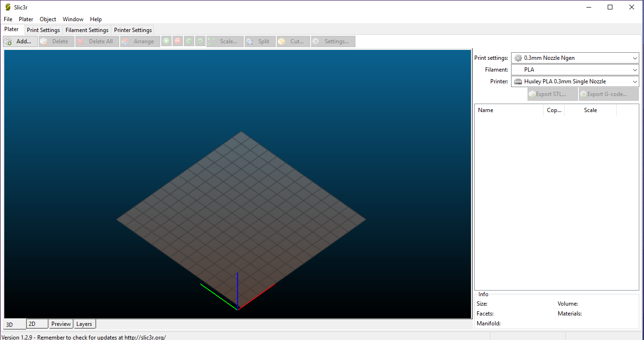644x340 pixels.
Task: Click the Copies column header
Action: [x=554, y=110]
